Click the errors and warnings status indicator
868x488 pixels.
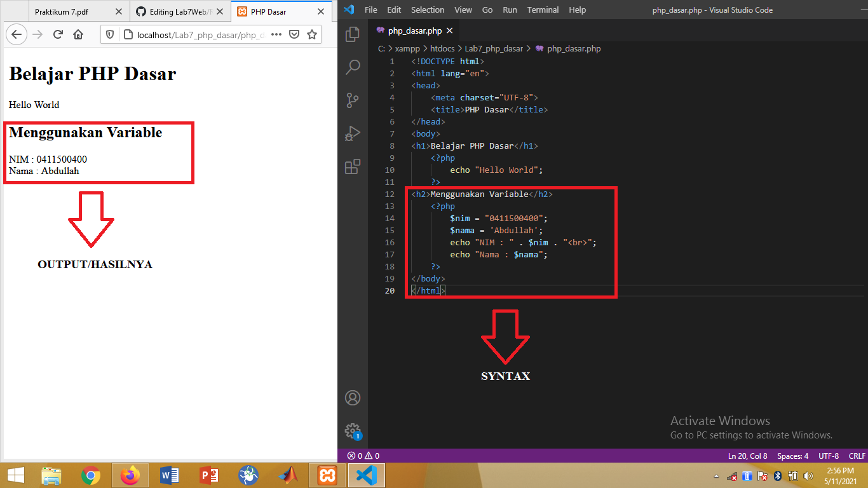(361, 456)
